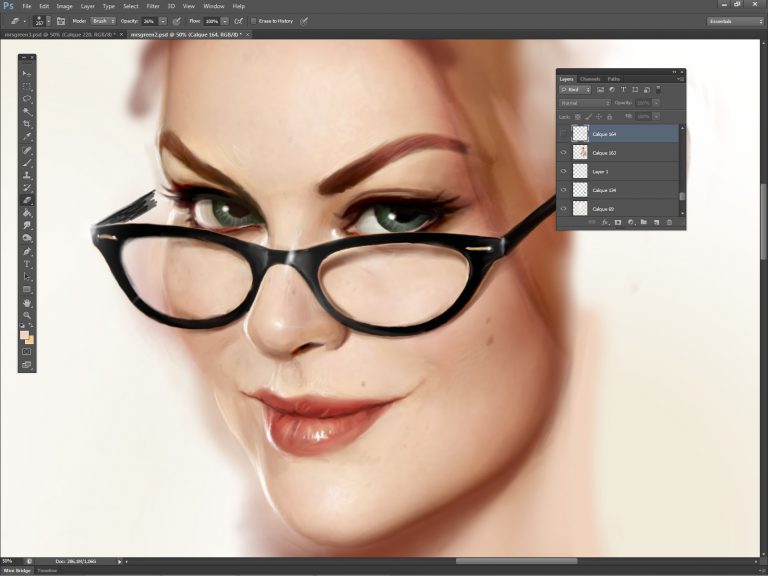Select the Move tool
This screenshot has width=768, height=576.
27,73
